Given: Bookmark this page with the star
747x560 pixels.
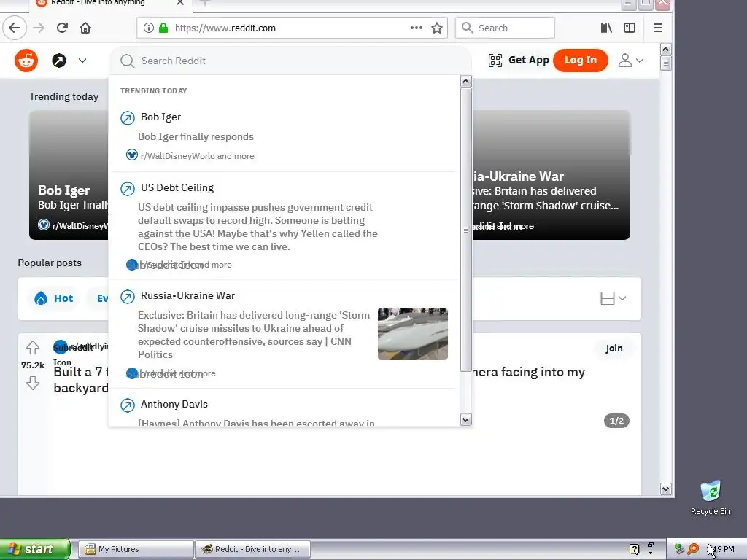Looking at the screenshot, I should pos(437,28).
